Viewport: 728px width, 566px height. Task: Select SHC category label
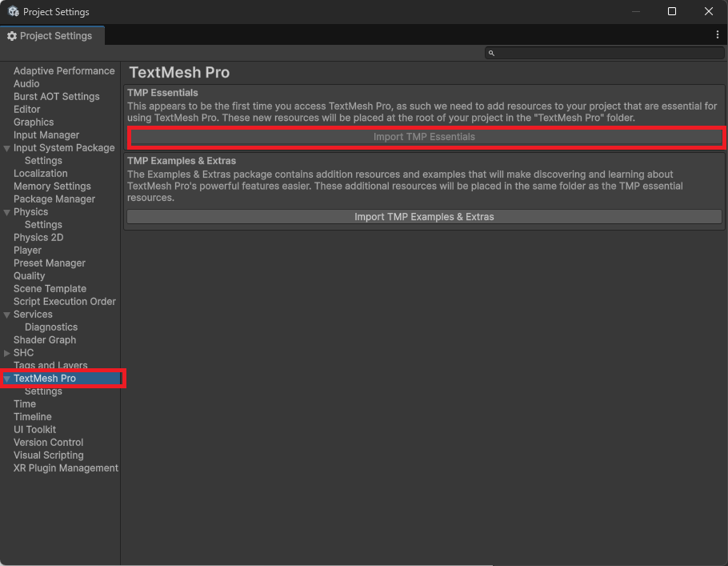coord(24,352)
